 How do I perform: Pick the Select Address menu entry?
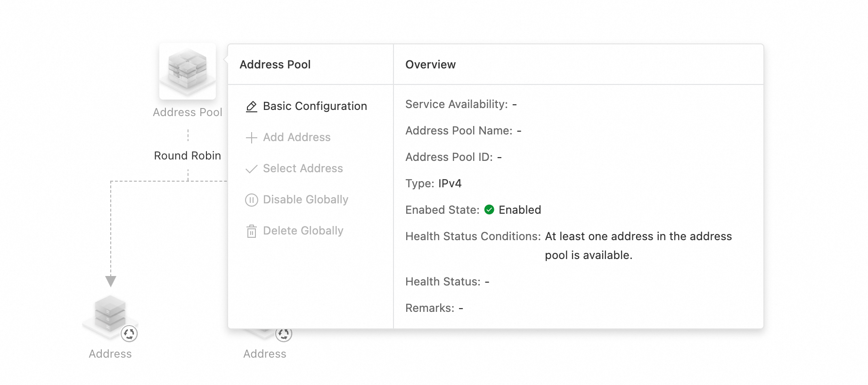tap(303, 168)
